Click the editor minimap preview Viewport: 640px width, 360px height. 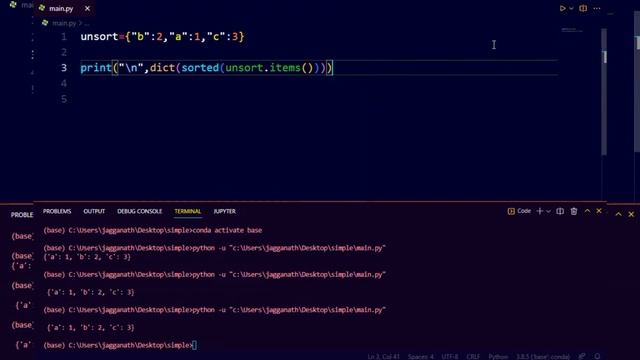click(571, 30)
